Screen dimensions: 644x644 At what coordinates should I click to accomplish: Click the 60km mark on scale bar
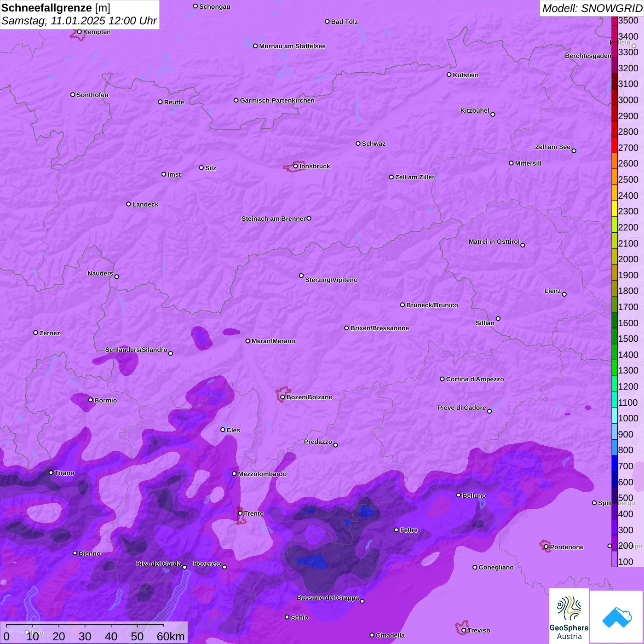(x=171, y=636)
